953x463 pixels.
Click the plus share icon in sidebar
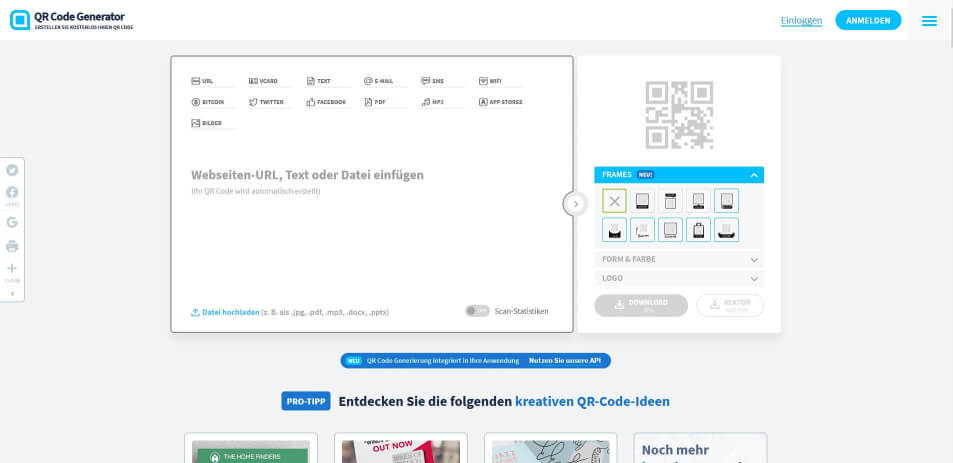pyautogui.click(x=12, y=268)
